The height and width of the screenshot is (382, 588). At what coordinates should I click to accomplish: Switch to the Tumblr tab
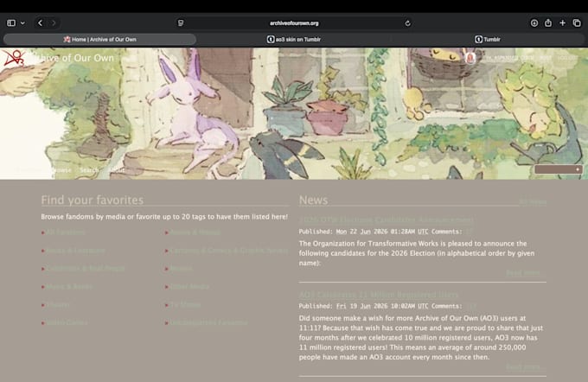coord(488,40)
